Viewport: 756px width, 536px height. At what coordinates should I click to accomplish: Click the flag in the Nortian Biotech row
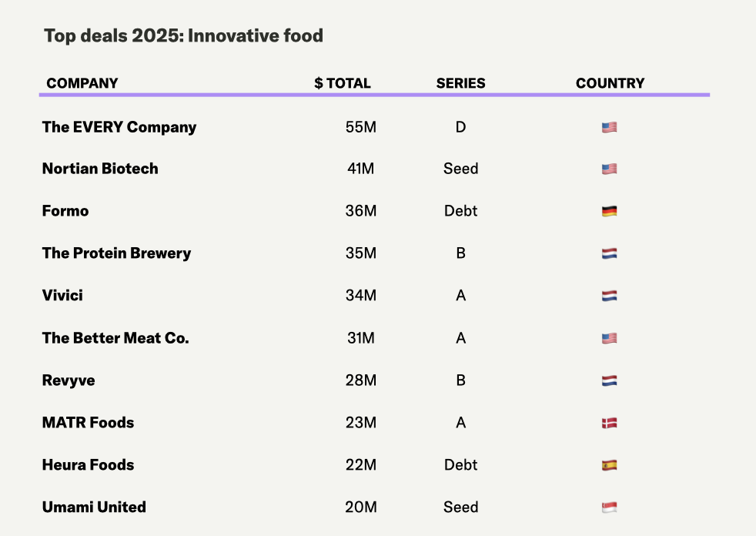[x=609, y=169]
